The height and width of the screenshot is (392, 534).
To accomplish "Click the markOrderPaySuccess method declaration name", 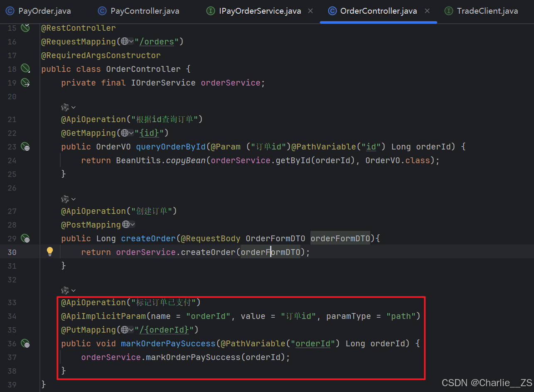I will [168, 343].
